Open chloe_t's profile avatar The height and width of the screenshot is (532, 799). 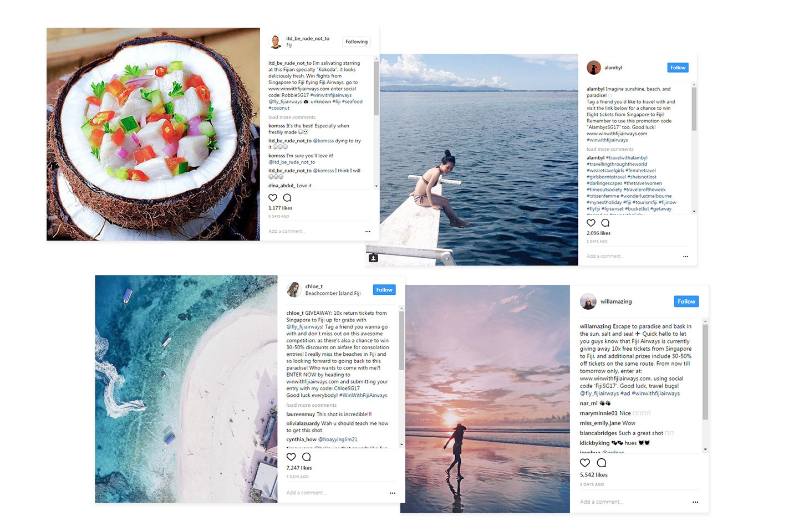coord(293,289)
